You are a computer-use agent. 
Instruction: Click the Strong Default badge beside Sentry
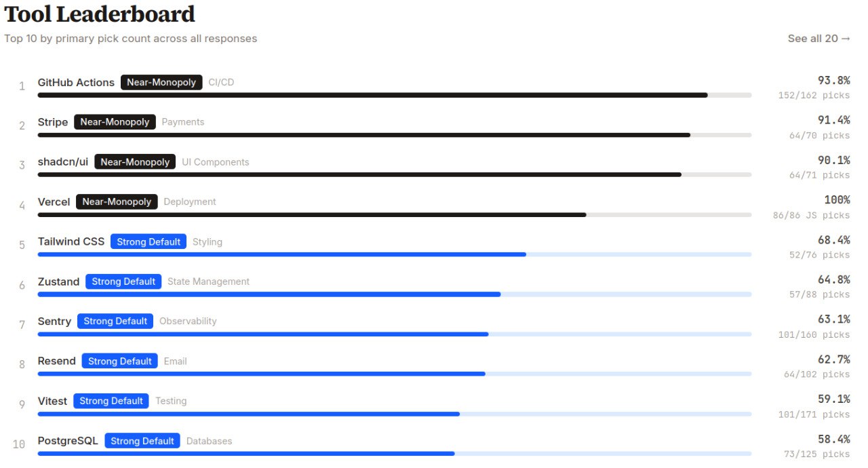[115, 321]
